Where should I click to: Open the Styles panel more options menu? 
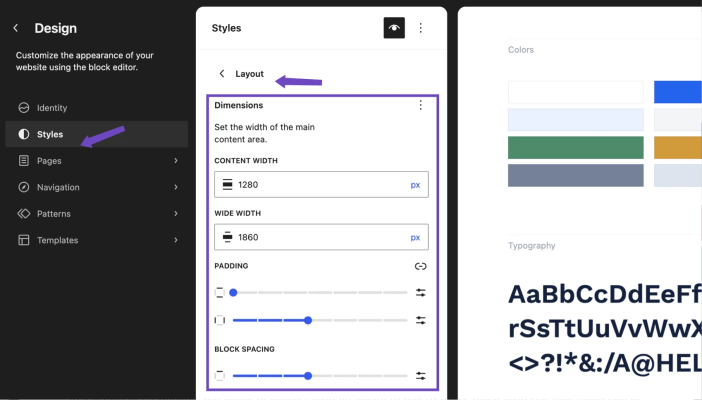pyautogui.click(x=420, y=28)
